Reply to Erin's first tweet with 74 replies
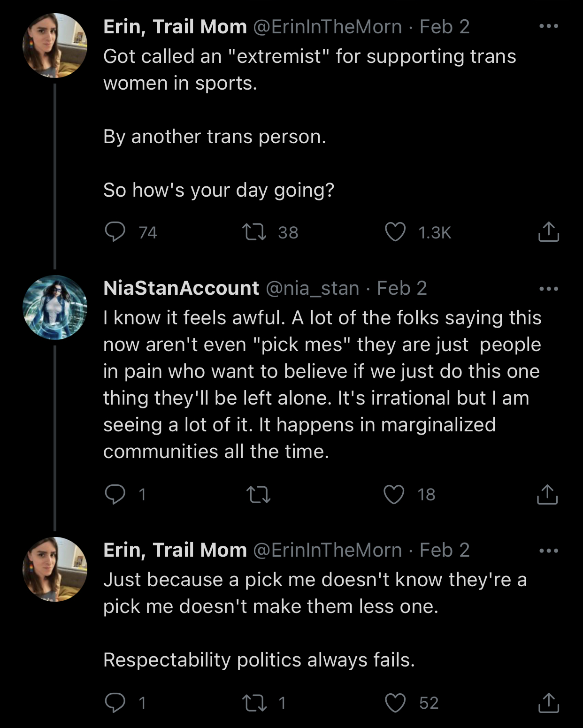 tap(115, 232)
